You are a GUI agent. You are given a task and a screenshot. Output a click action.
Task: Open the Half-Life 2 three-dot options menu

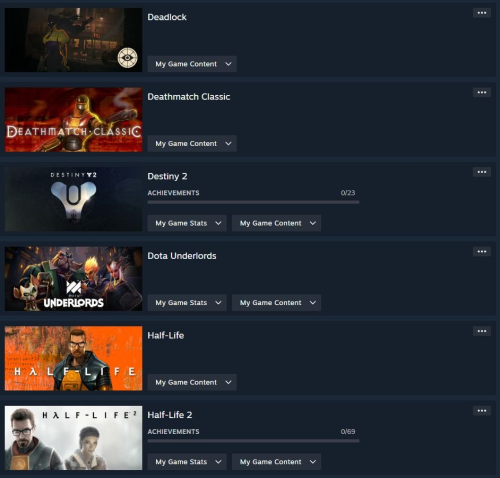point(482,411)
